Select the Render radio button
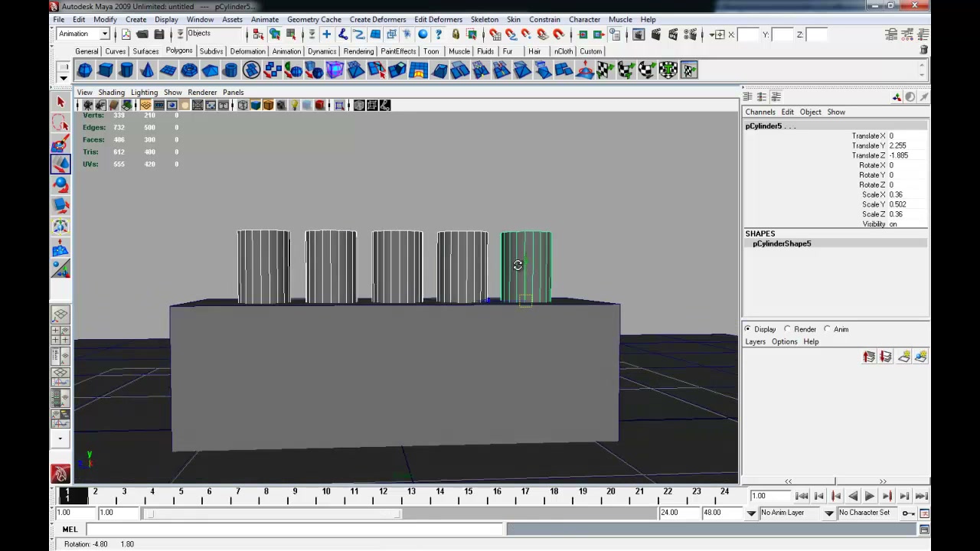980x551 pixels. click(787, 329)
